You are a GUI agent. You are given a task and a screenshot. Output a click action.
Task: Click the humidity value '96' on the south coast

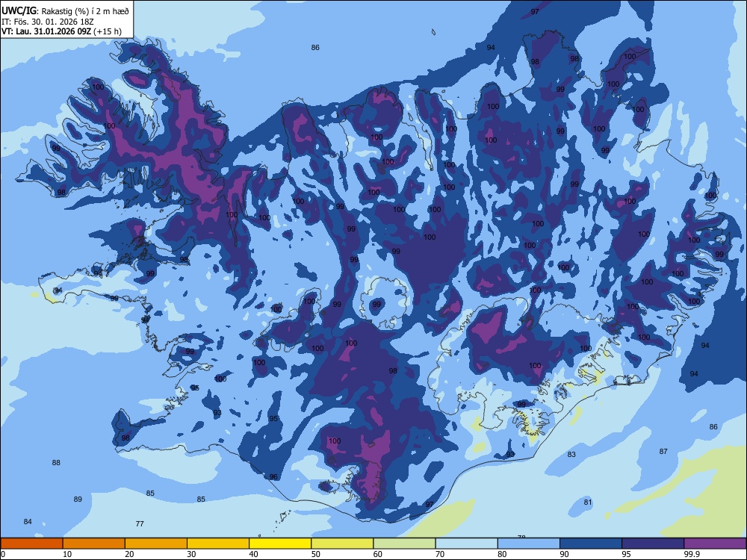(x=273, y=476)
